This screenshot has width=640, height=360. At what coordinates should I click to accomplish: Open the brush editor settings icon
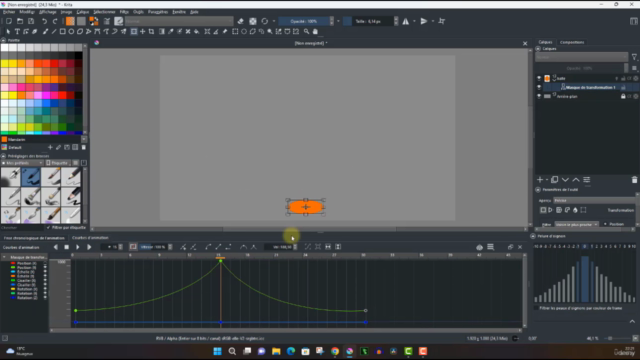107,21
